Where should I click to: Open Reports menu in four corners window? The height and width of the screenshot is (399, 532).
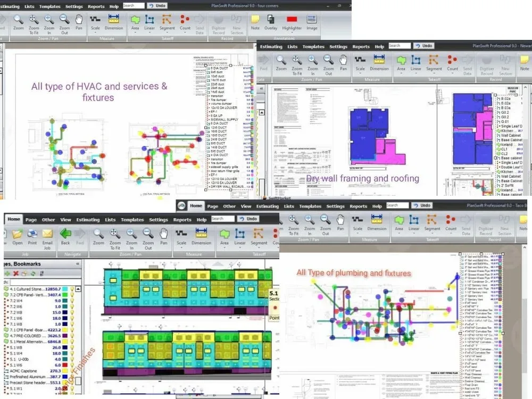click(96, 6)
